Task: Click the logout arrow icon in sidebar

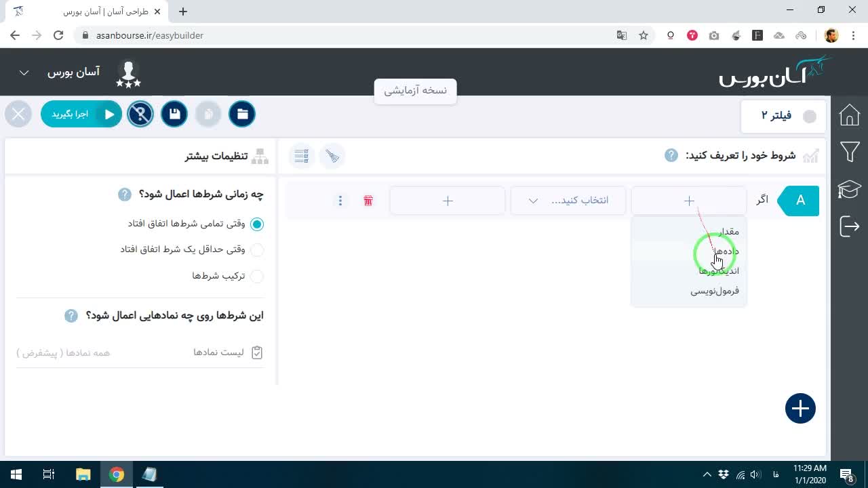Action: coord(849,226)
